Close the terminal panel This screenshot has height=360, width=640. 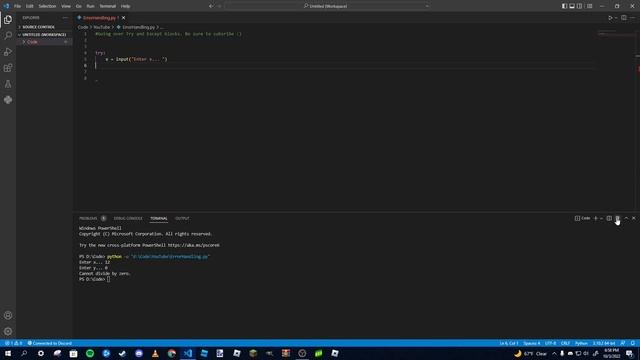(633, 218)
